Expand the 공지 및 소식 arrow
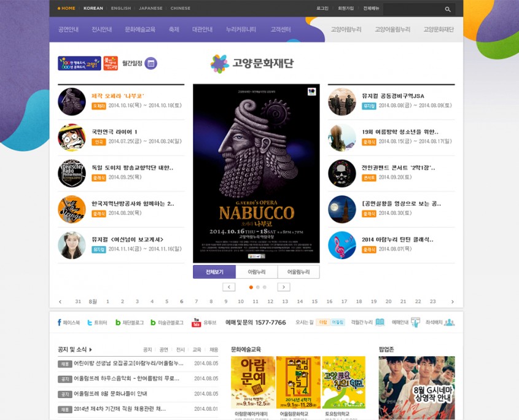 coord(90,349)
